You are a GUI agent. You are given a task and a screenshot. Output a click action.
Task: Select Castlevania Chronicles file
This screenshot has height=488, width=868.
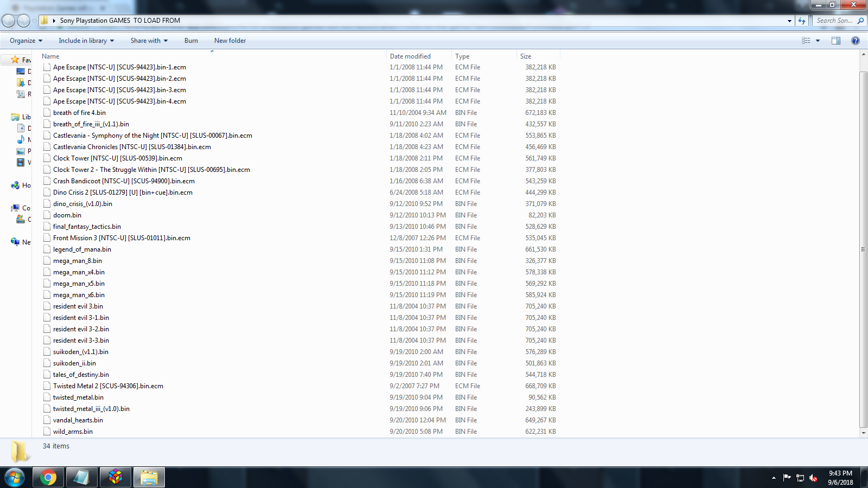132,147
